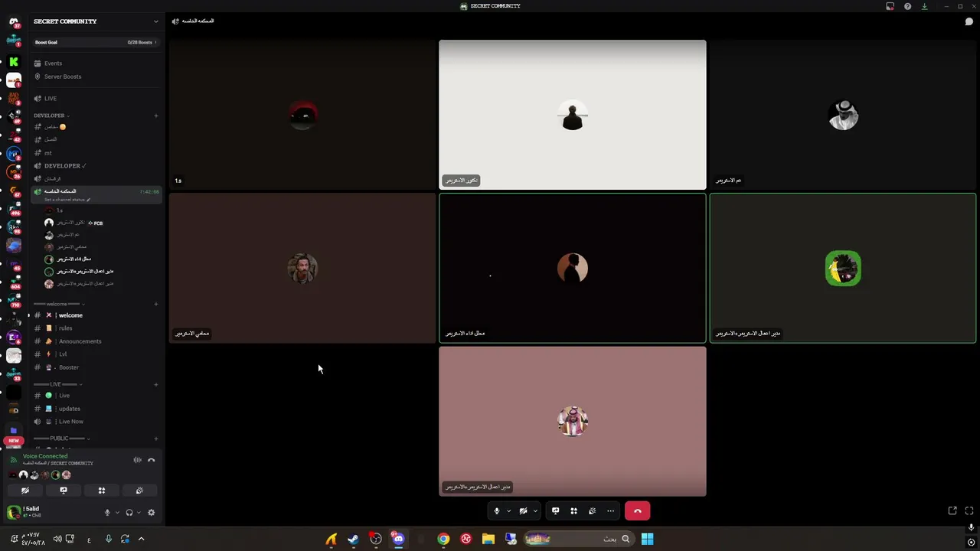
Task: Disconnect using the red hang-up button
Action: point(637,510)
